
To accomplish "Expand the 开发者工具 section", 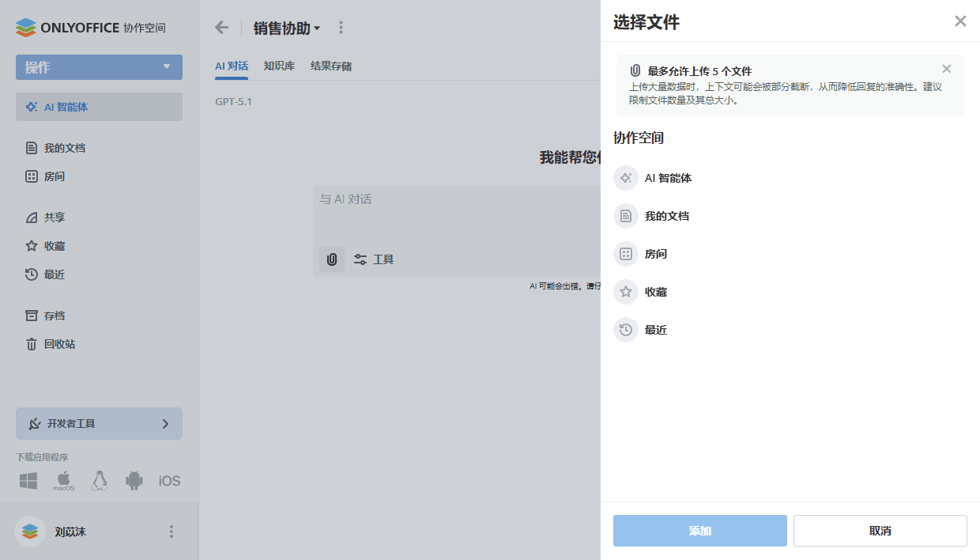I will [x=99, y=423].
